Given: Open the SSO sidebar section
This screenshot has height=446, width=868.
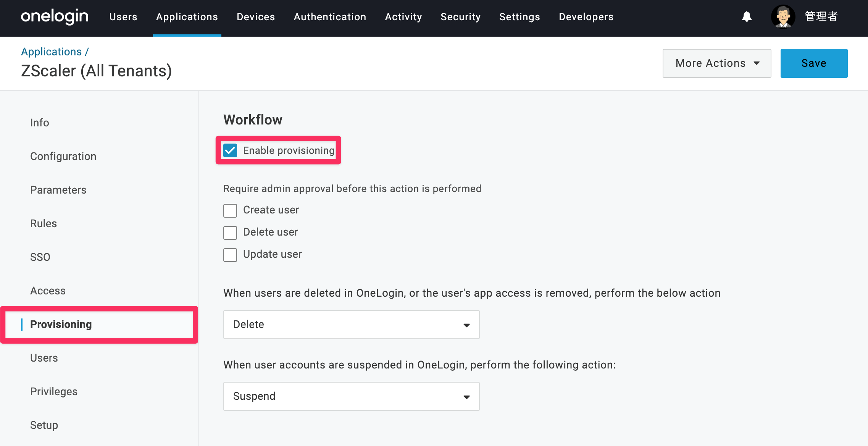Looking at the screenshot, I should pos(40,257).
